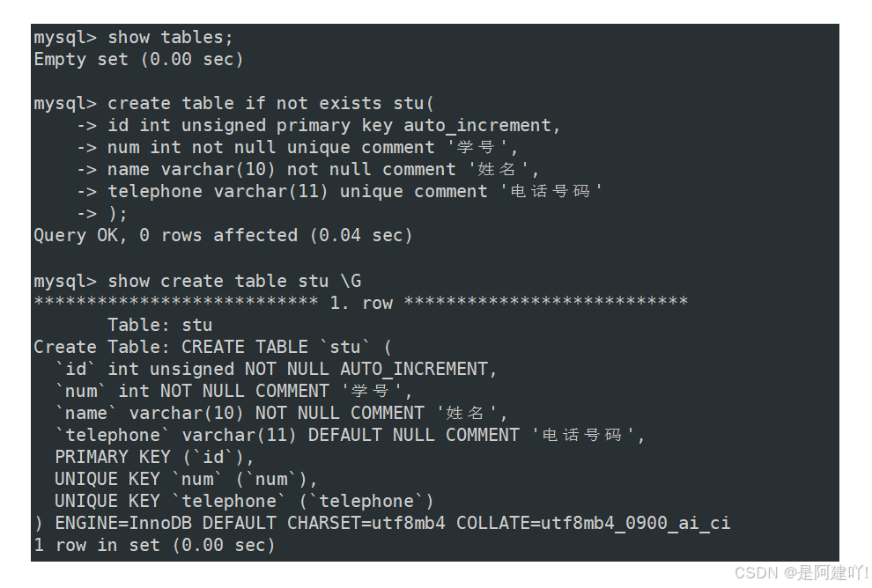The height and width of the screenshot is (588, 872).
Task: Click the 'create table if not exists stu(' line
Action: click(233, 103)
